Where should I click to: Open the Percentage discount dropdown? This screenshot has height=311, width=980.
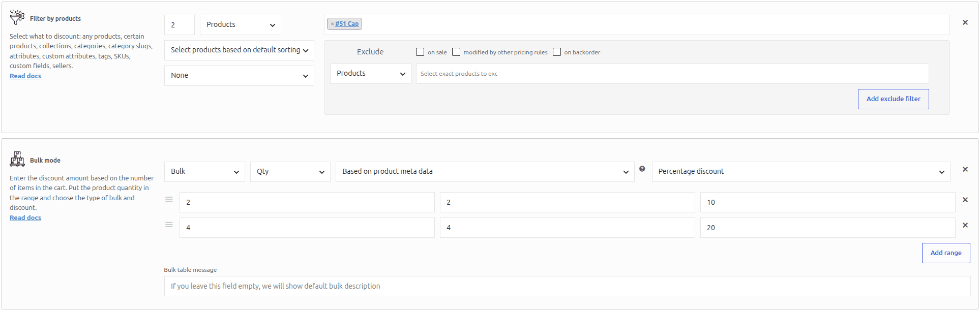[801, 172]
